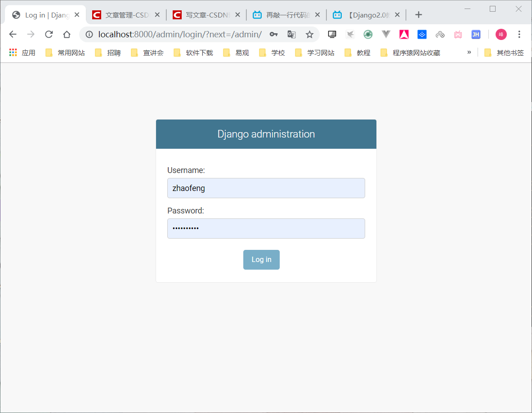532x413 pixels.
Task: Click the Password: label
Action: (186, 211)
